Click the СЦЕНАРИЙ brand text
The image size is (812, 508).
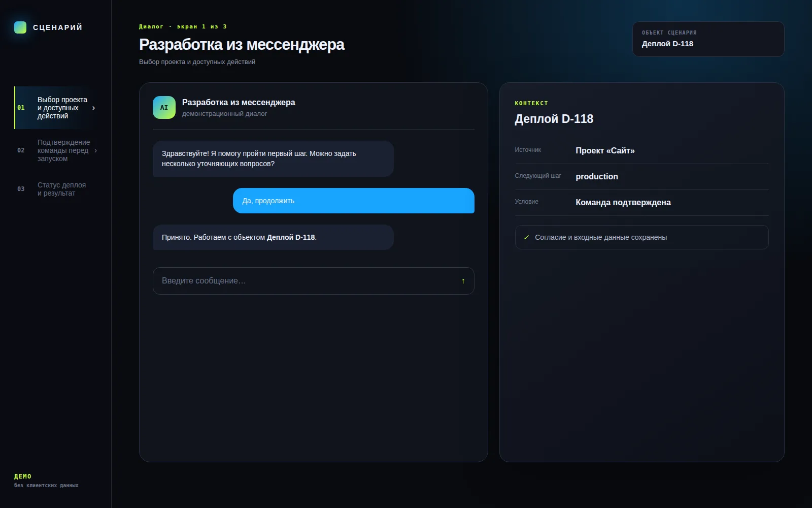point(57,27)
